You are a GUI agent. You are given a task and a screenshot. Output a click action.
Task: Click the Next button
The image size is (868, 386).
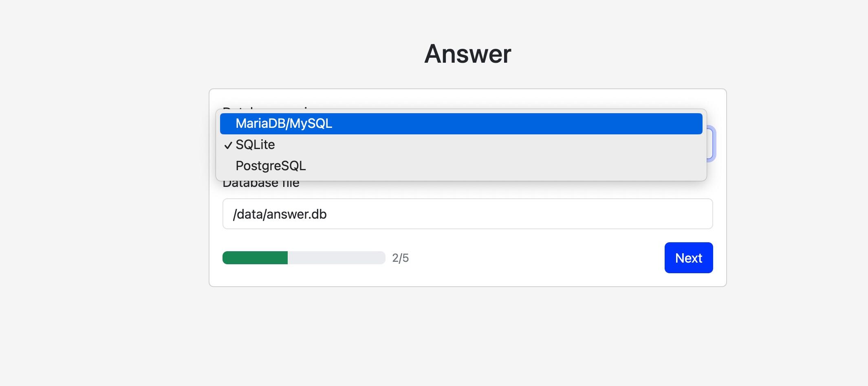pyautogui.click(x=688, y=258)
